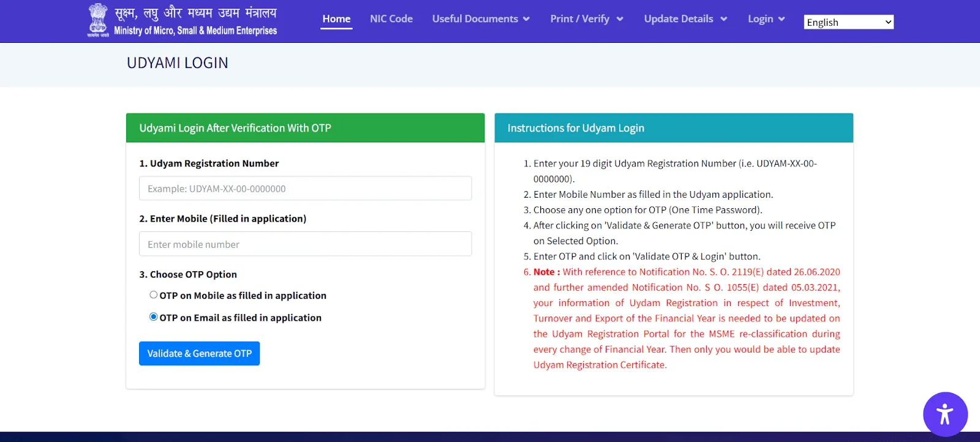This screenshot has height=442, width=980.
Task: Select OTP on Email radio option
Action: (x=154, y=317)
